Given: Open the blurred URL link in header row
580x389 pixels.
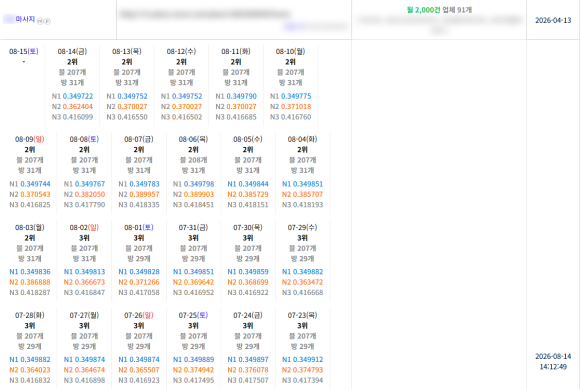Looking at the screenshot, I should click(x=204, y=14).
